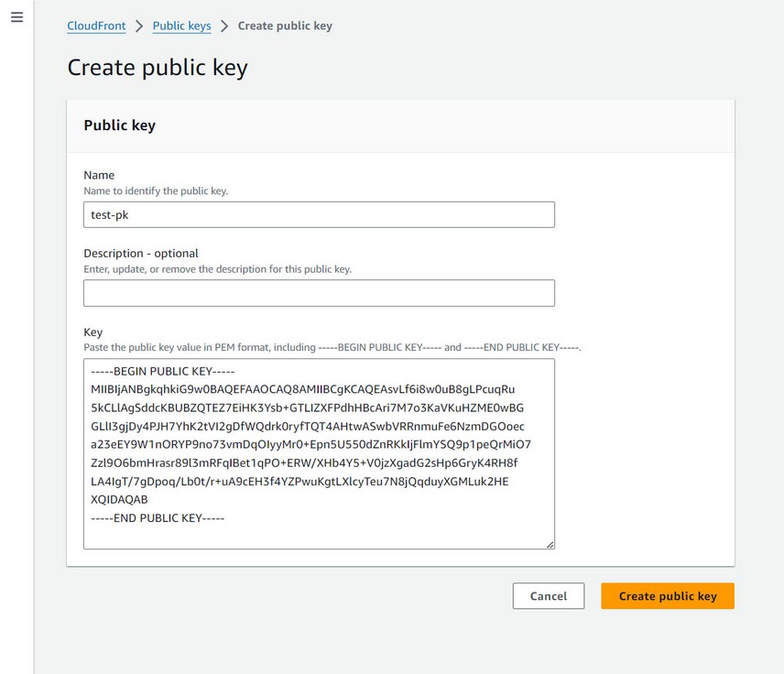Place cursor on the BEGIN PUBLIC KEY line
Image resolution: width=784 pixels, height=674 pixels.
pyautogui.click(x=164, y=371)
